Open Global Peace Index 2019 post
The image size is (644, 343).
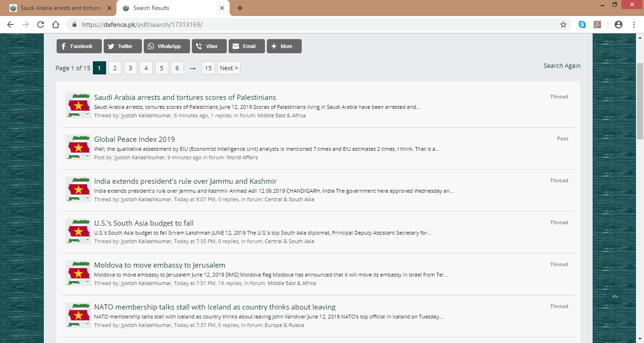[x=134, y=139]
